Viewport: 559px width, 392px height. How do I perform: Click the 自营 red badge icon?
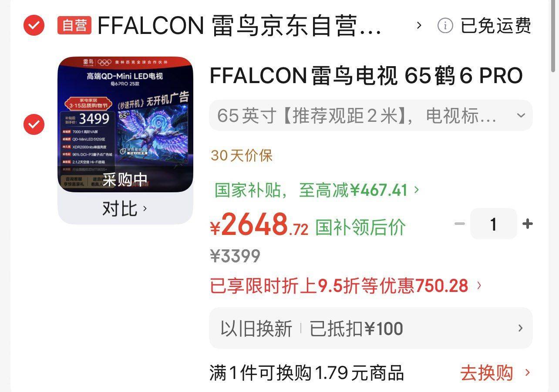74,25
